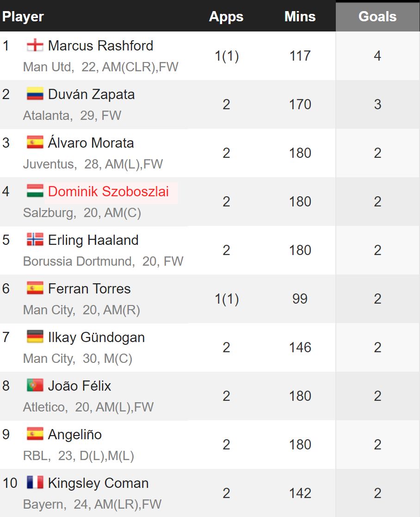Open Erling Haaland player page
The width and height of the screenshot is (420, 517).
click(x=93, y=240)
